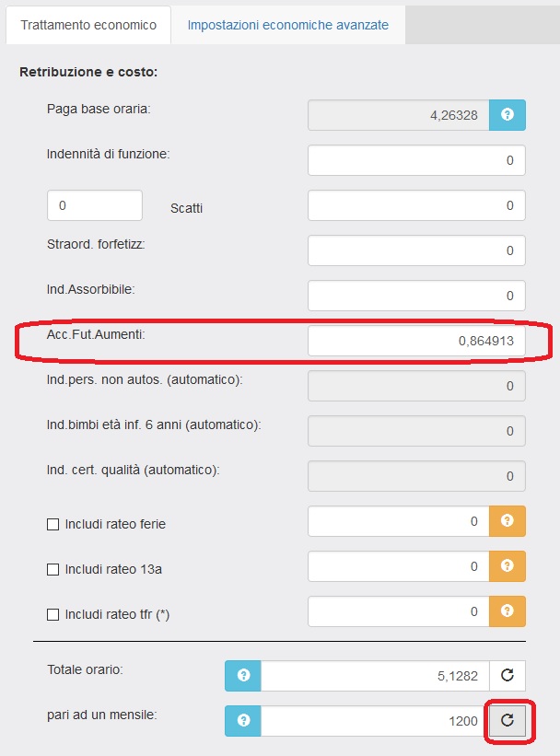Screen dimensions: 560x756
Task: Focus the Scatti count box on left
Action: click(x=94, y=205)
